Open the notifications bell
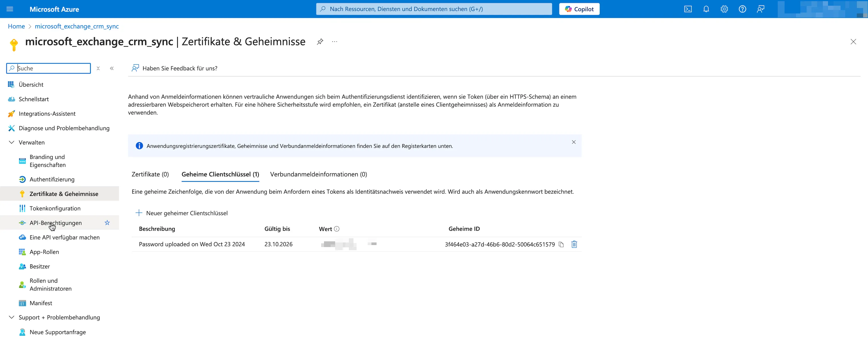This screenshot has height=349, width=868. click(x=706, y=9)
